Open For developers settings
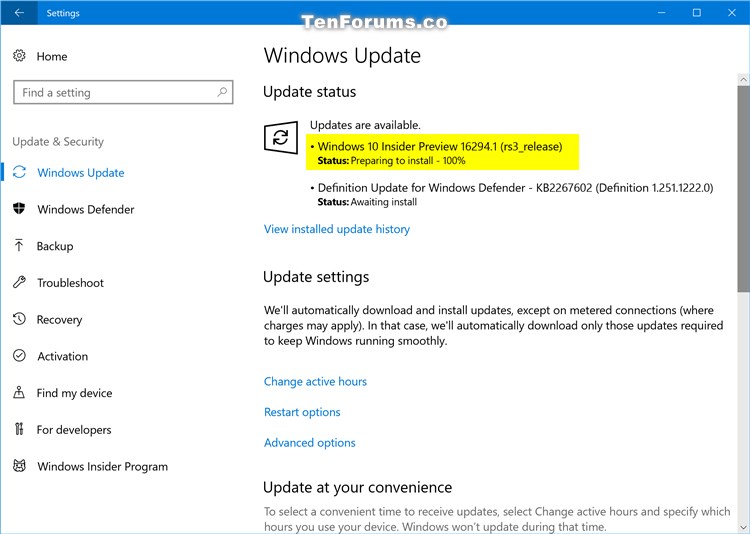Image resolution: width=750 pixels, height=534 pixels. [x=74, y=430]
